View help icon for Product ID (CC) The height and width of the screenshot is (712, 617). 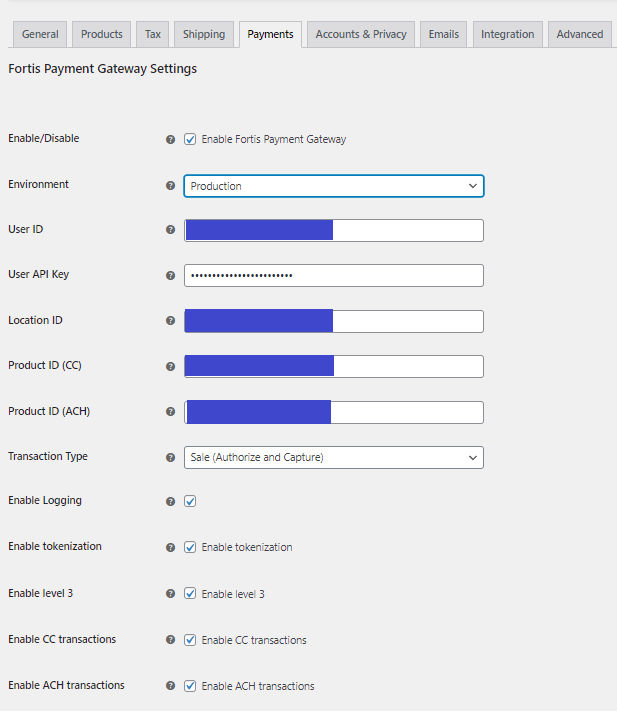pos(170,366)
